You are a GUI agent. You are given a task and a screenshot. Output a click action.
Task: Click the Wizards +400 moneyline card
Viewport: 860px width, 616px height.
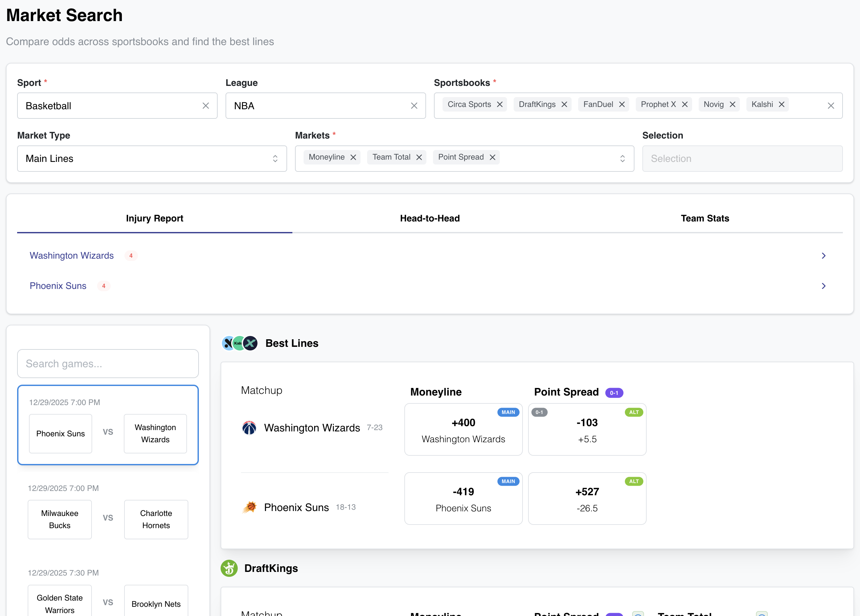click(463, 429)
